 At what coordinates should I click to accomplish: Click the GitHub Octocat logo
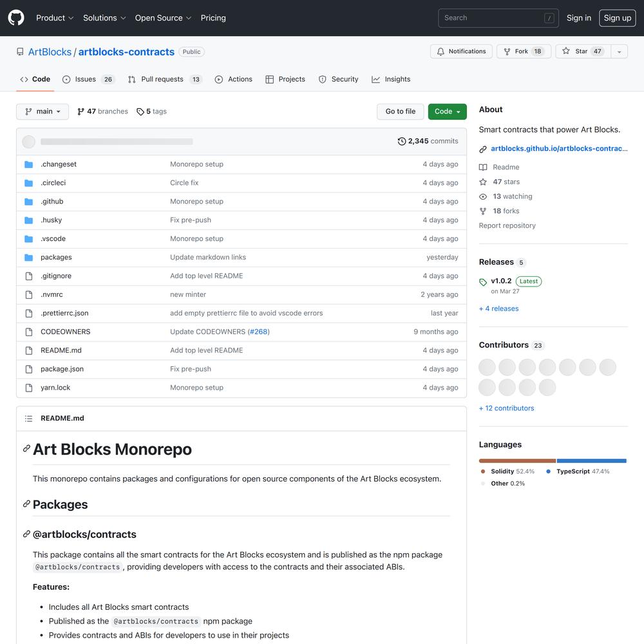pos(16,17)
